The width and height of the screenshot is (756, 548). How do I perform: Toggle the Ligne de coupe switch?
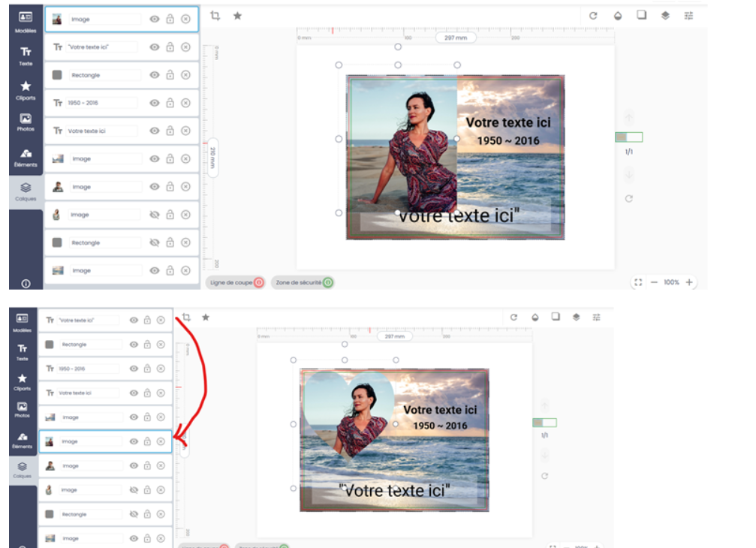pos(258,283)
